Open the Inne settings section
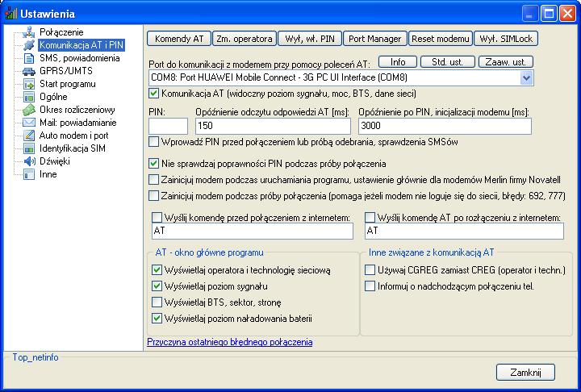581x392 pixels. [x=48, y=174]
